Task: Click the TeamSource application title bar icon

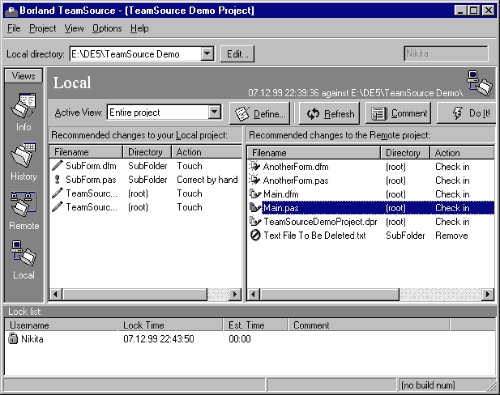Action: [11, 11]
